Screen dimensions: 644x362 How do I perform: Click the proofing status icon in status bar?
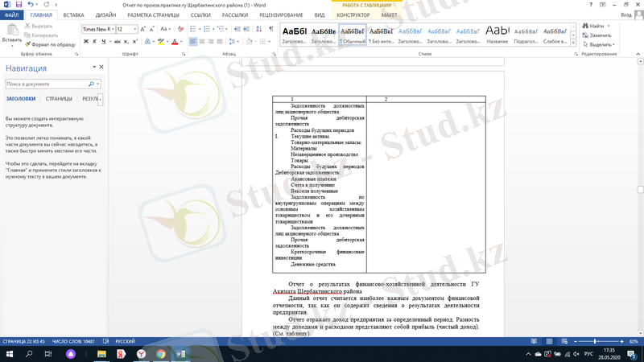[105, 341]
